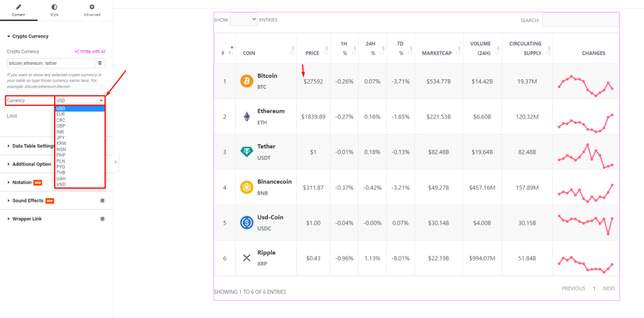Click the icon beside Sound Effects

pos(103,201)
